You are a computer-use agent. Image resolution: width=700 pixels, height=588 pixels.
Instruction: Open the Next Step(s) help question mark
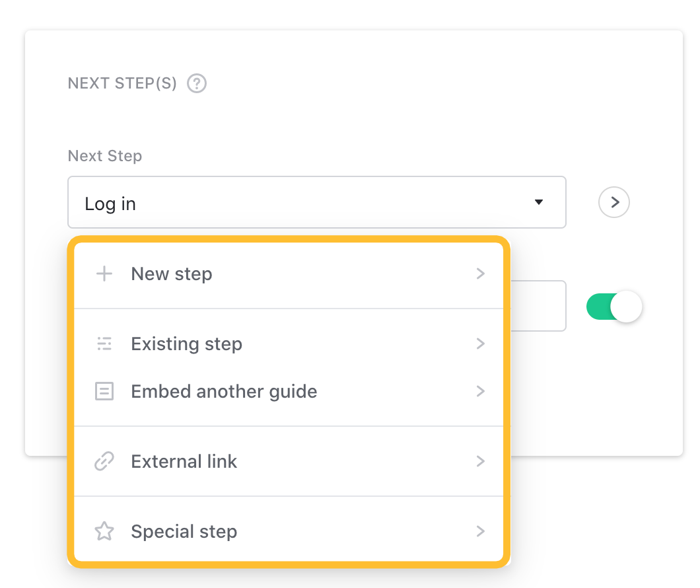[x=196, y=83]
